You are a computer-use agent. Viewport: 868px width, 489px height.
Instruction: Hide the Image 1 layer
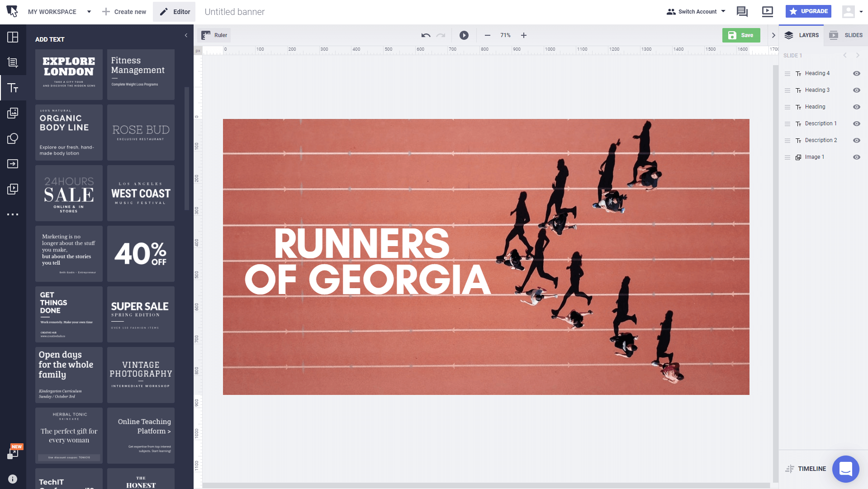(857, 157)
